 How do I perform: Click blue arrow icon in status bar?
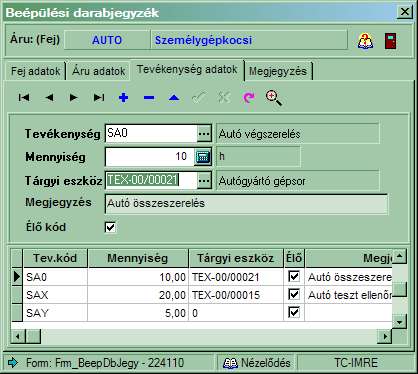click(x=13, y=362)
